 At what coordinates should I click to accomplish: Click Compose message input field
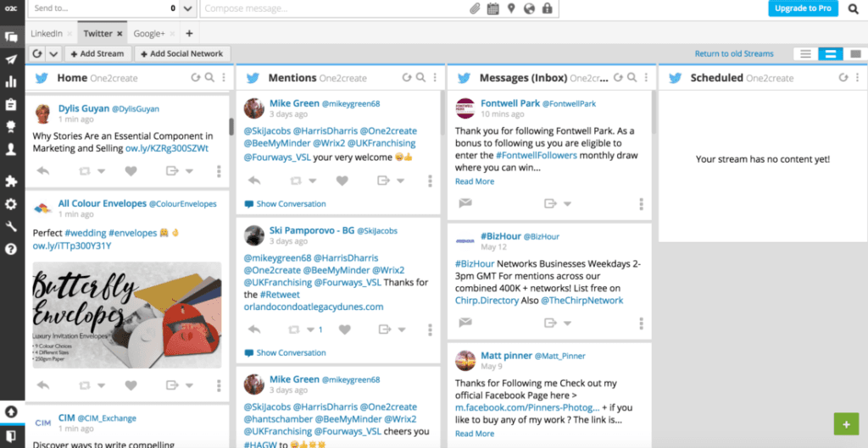pyautogui.click(x=334, y=8)
